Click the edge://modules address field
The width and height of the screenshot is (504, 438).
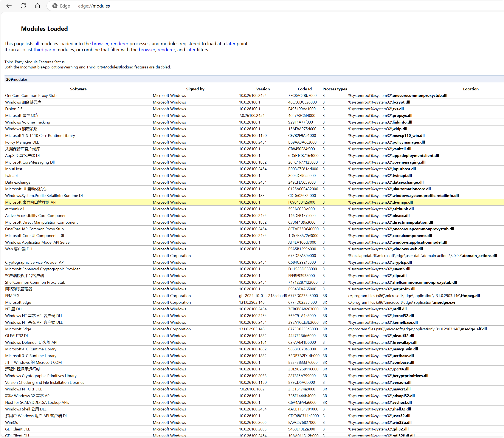click(x=94, y=6)
